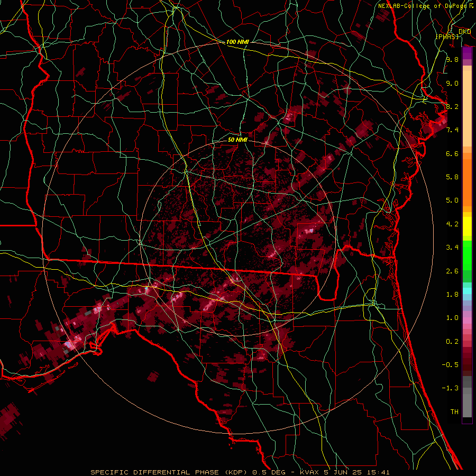
Task: Click the 4.2 legend value
Action: 452,224
